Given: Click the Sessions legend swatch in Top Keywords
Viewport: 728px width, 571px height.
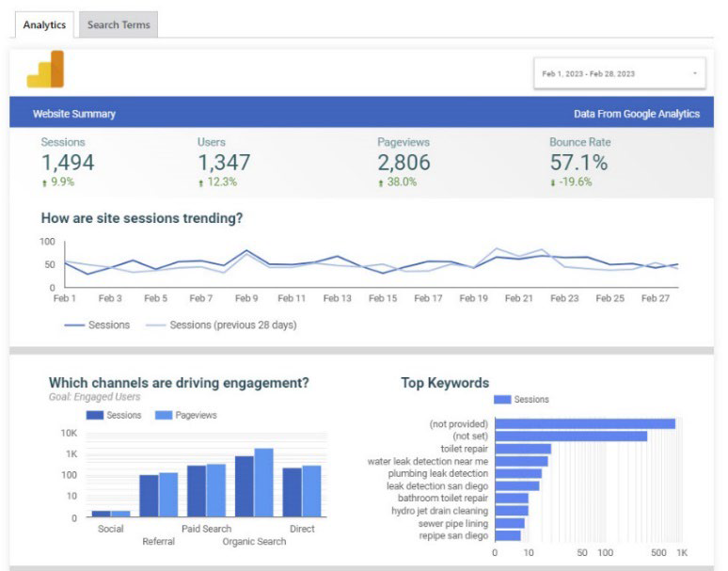Looking at the screenshot, I should coord(502,399).
